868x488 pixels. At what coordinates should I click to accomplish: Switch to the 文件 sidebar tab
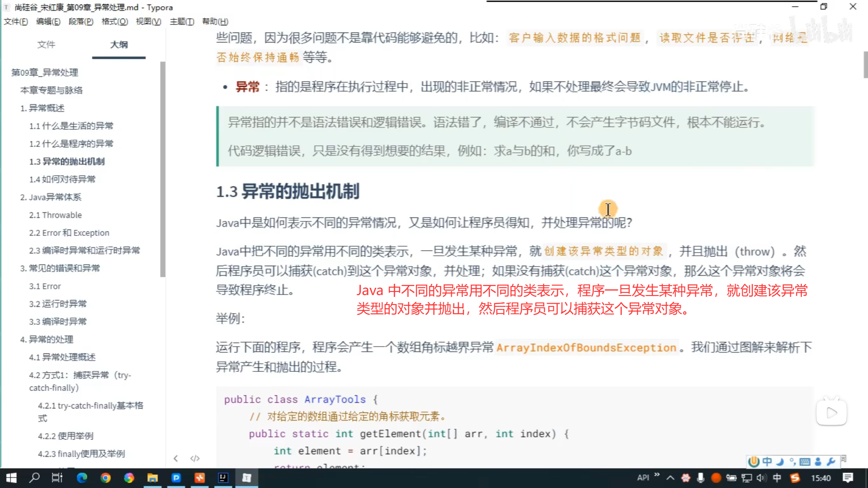tap(46, 44)
